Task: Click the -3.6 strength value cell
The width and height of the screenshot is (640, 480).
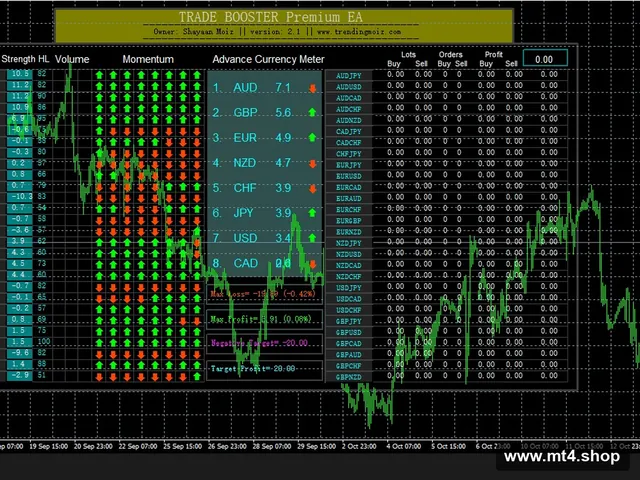Action: pyautogui.click(x=20, y=230)
